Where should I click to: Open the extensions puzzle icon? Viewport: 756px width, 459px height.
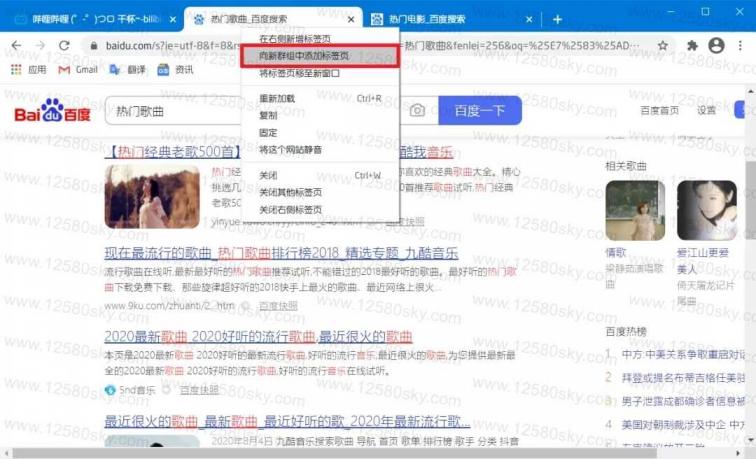[x=692, y=46]
